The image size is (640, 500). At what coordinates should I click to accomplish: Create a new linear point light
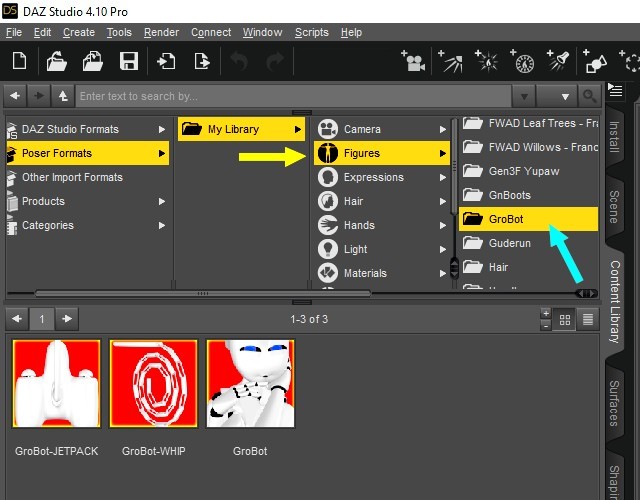[522, 61]
